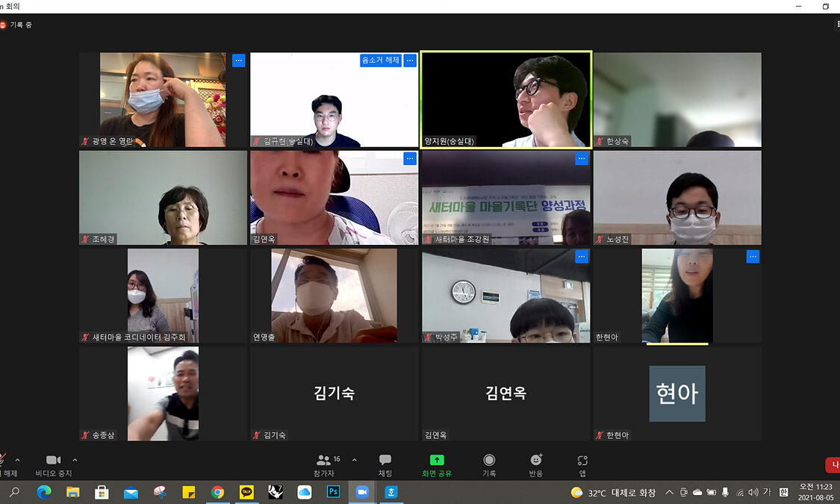This screenshot has width=840, height=504.
Task: Click the red leave button at right edge
Action: coord(833,464)
